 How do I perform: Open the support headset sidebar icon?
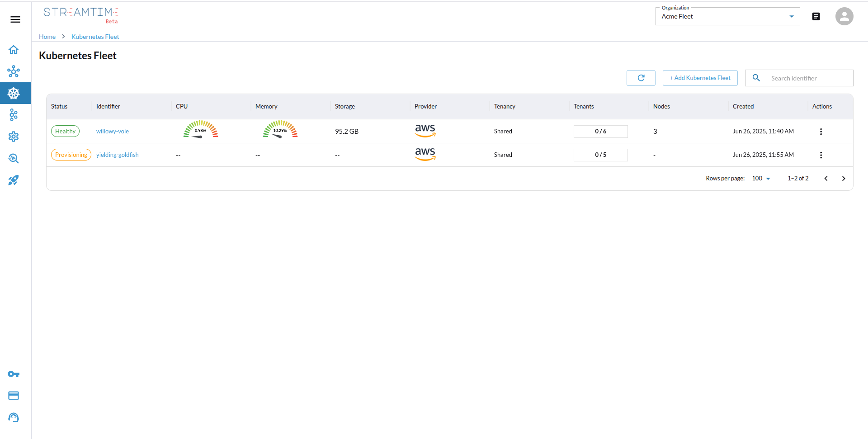pos(14,417)
